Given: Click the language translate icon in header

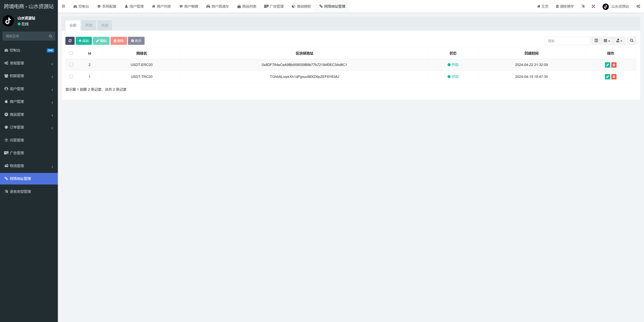Looking at the screenshot, I should 583,6.
